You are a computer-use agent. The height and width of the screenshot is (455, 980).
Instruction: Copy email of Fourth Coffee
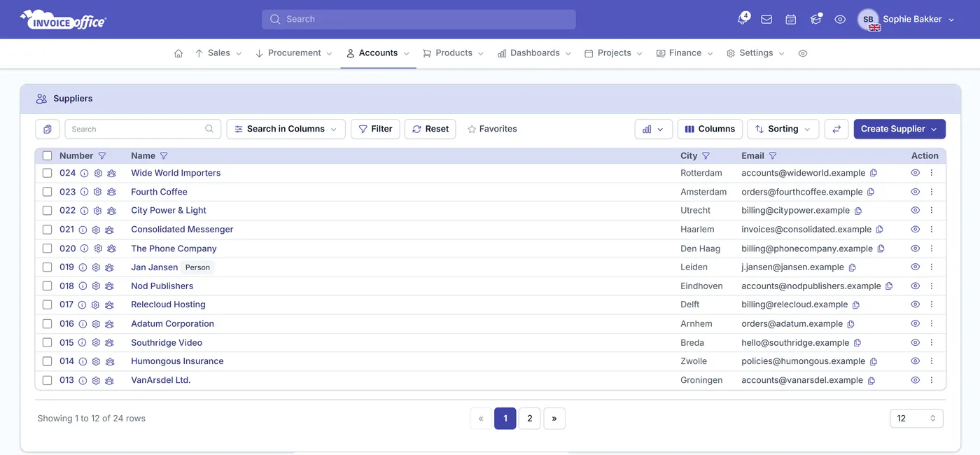pyautogui.click(x=871, y=192)
